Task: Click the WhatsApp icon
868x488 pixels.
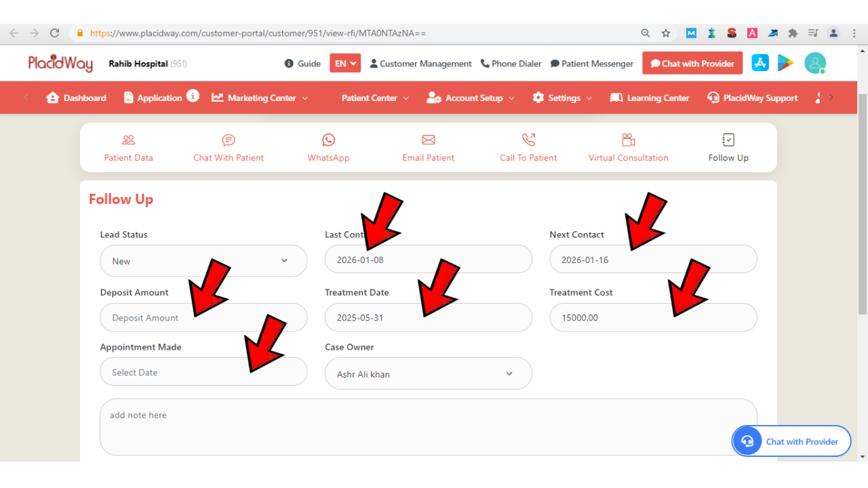Action: coord(328,140)
